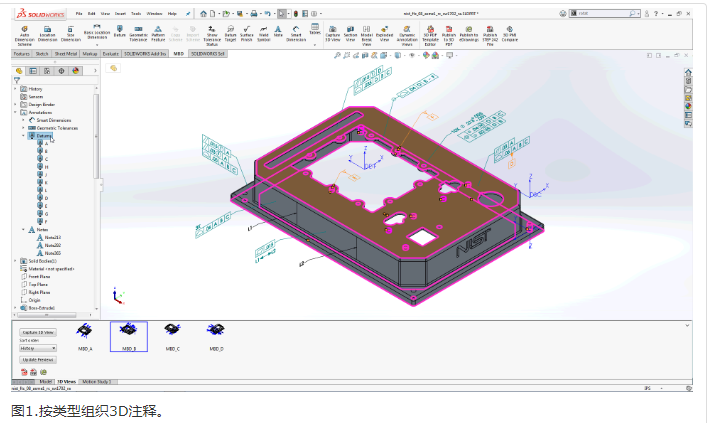Viewport: 715px width, 423px height.
Task: Collapse the Annotations tree node
Action: coord(16,112)
